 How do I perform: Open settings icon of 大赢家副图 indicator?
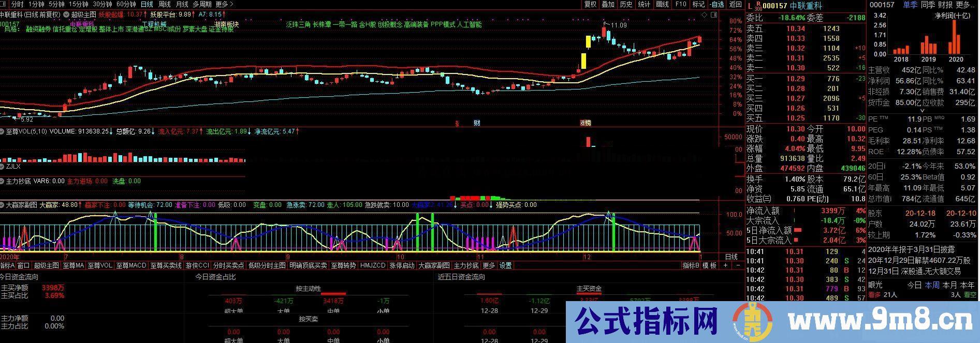tap(3, 205)
